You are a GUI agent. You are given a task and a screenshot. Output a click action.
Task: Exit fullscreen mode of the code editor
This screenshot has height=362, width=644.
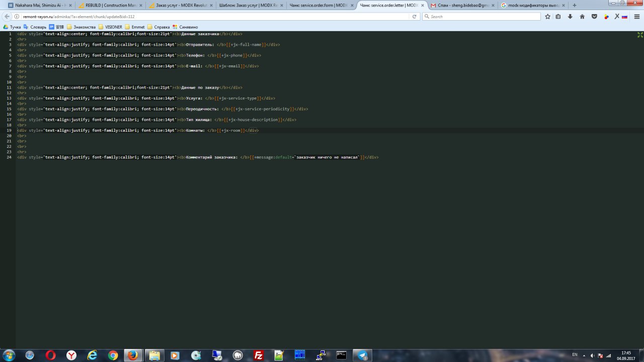point(640,35)
